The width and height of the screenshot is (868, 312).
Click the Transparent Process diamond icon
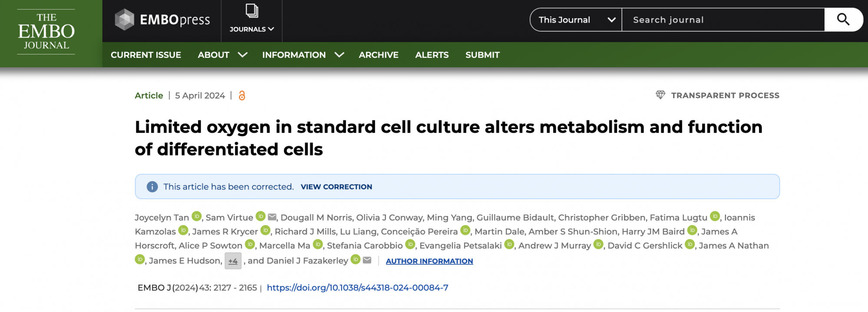[660, 95]
